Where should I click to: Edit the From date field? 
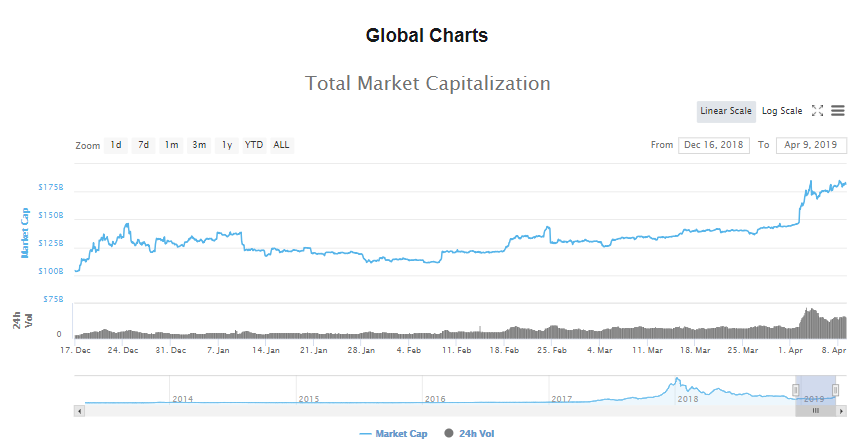714,145
